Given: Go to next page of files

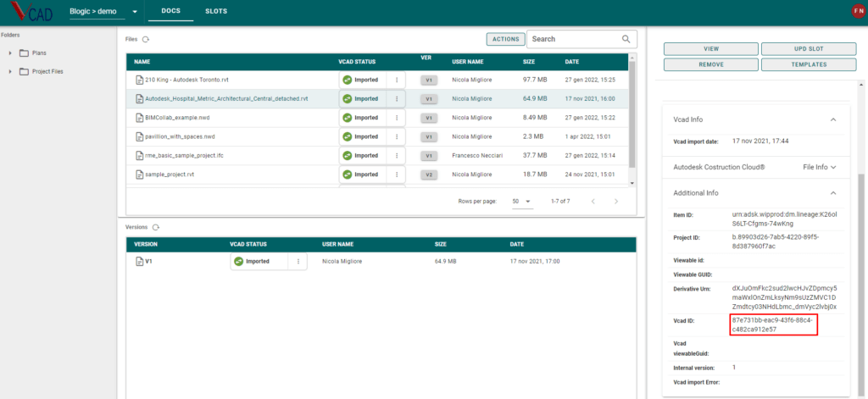Looking at the screenshot, I should coord(616,201).
